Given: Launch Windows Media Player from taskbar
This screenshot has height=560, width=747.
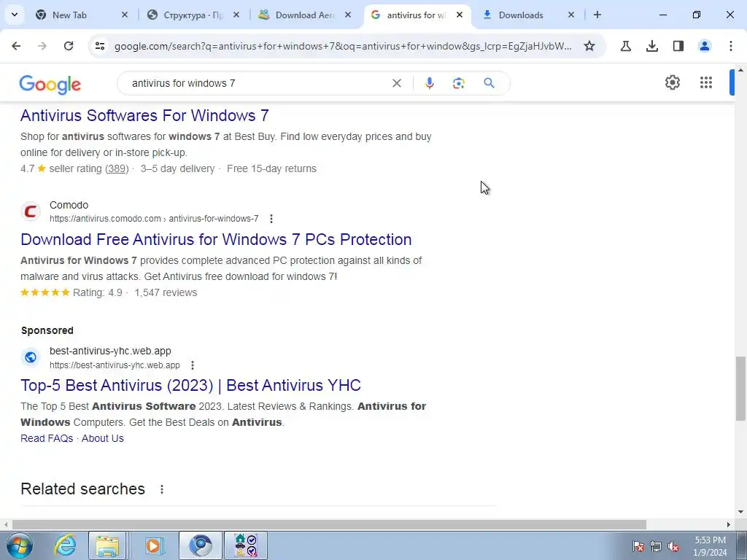Looking at the screenshot, I should tap(155, 545).
